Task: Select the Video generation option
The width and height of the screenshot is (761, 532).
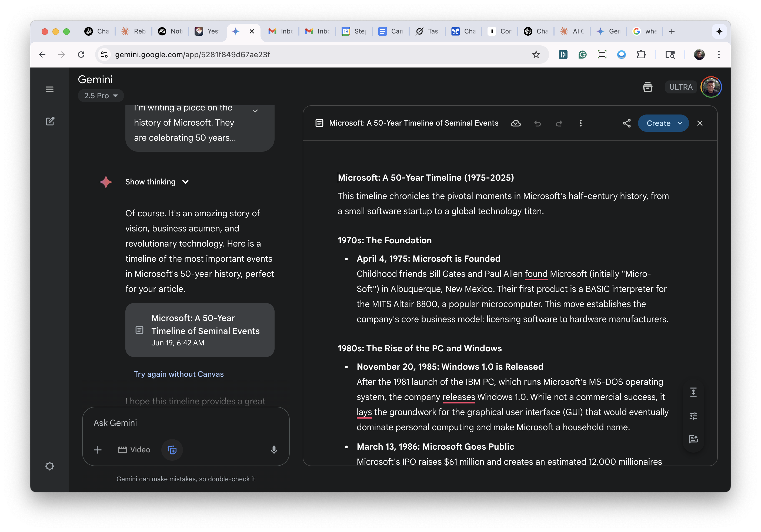Action: pos(134,450)
